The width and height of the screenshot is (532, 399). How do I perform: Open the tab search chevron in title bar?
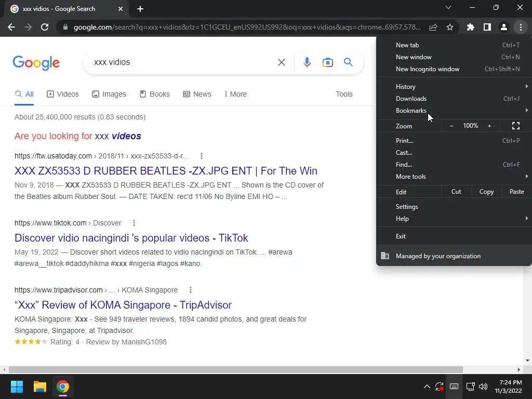pyautogui.click(x=448, y=7)
